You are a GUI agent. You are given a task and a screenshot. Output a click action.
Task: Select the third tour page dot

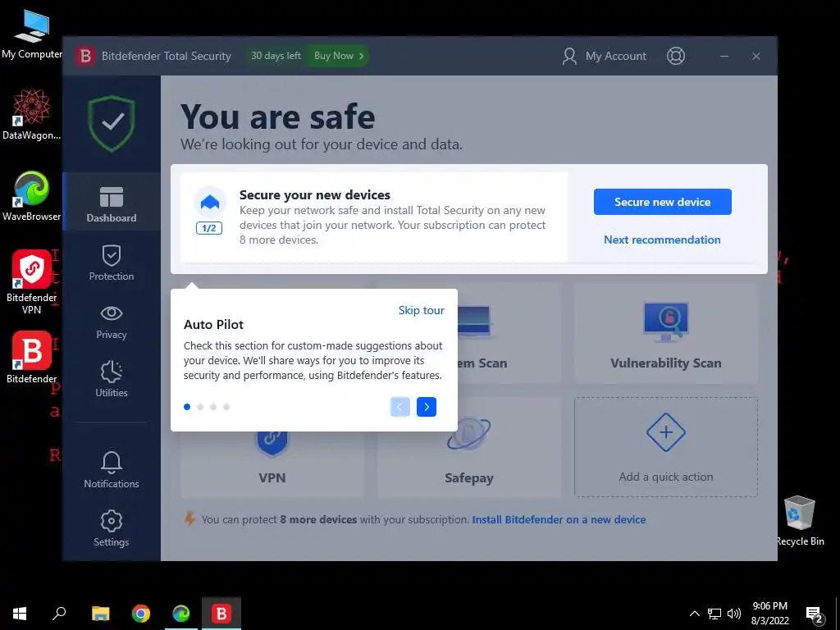pyautogui.click(x=213, y=407)
